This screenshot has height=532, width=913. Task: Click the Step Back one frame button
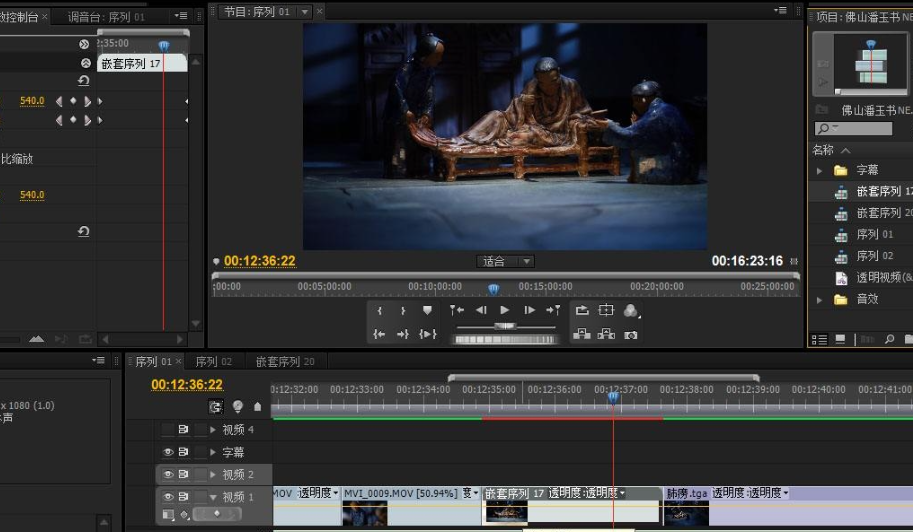481,310
